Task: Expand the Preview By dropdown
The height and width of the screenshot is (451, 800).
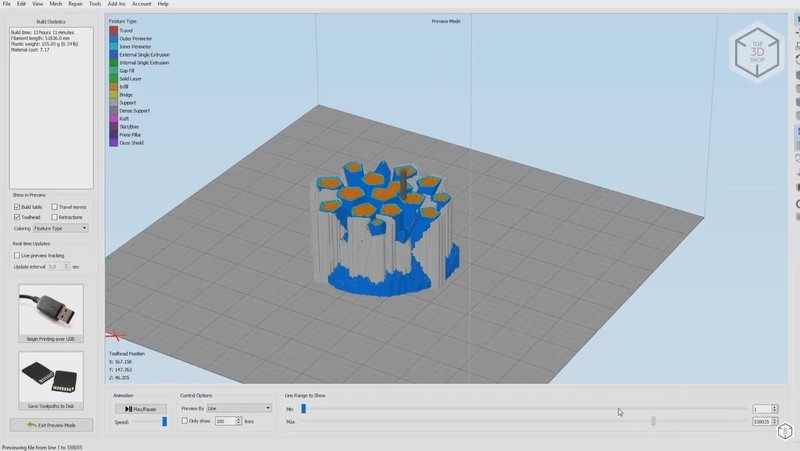Action: [238, 408]
